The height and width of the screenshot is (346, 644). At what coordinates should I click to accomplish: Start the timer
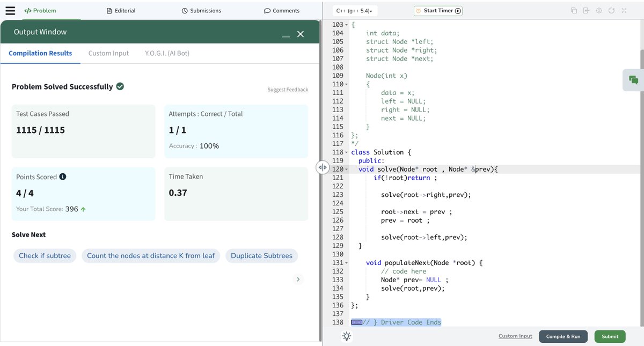click(438, 11)
